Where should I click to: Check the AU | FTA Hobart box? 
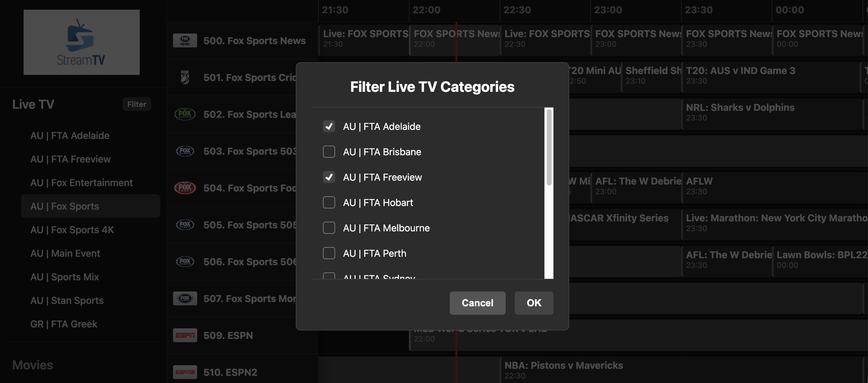(x=329, y=202)
